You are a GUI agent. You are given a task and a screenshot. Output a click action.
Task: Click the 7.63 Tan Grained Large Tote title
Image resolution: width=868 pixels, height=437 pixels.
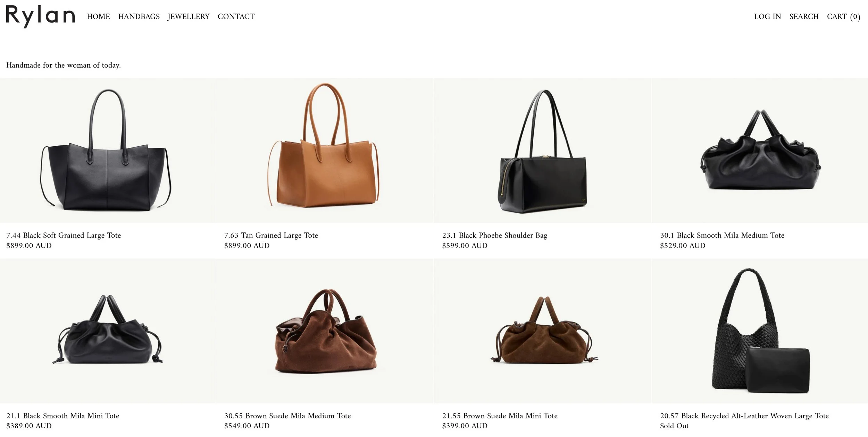tap(271, 235)
